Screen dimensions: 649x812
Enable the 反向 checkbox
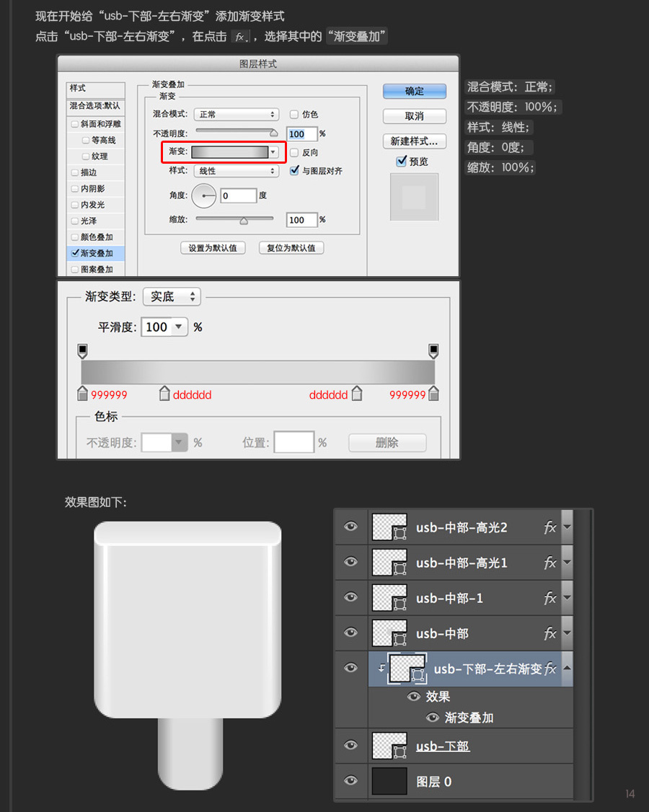(293, 152)
